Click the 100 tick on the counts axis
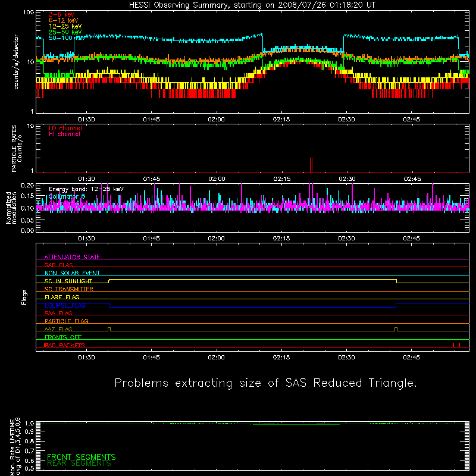The image size is (476, 476). coord(29,12)
